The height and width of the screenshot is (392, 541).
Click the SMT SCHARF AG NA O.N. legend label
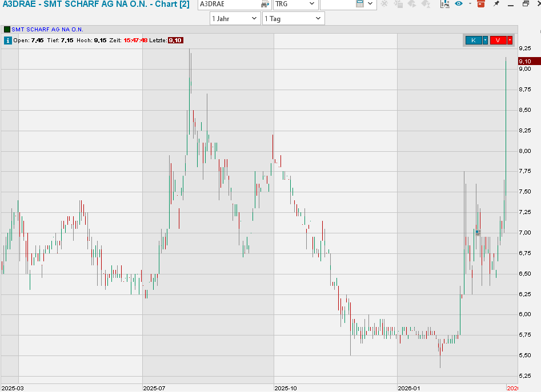[47, 29]
